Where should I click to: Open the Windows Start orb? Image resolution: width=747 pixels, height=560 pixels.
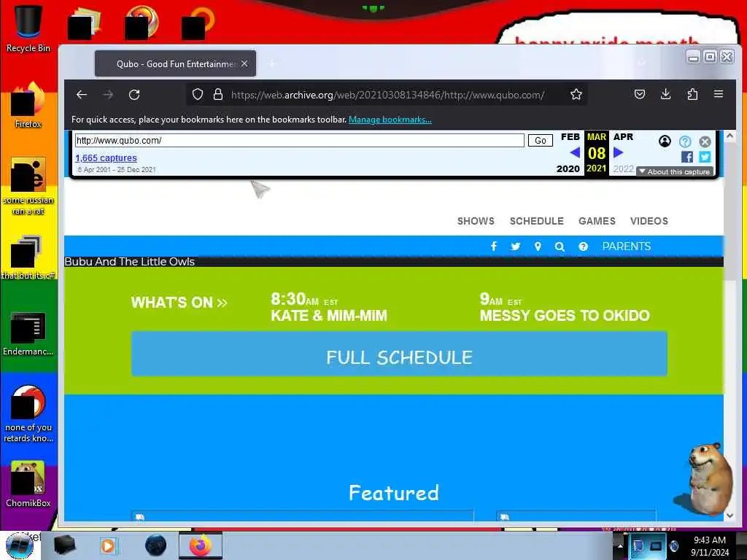pos(20,545)
